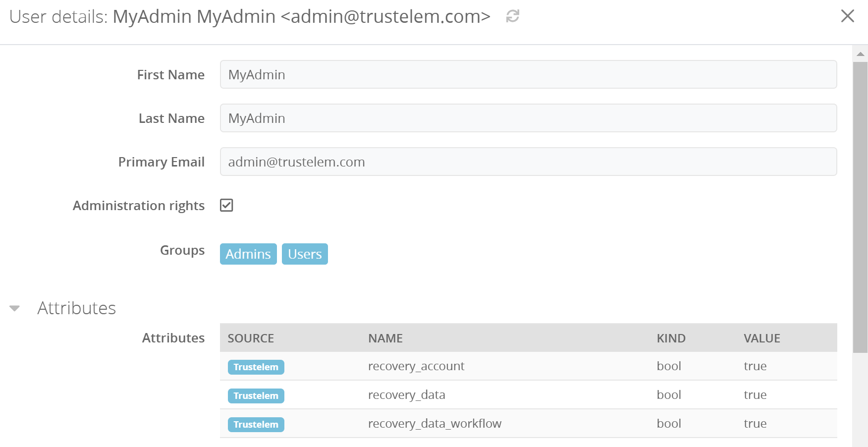
Task: Click the true value of recovery_data
Action: (755, 395)
